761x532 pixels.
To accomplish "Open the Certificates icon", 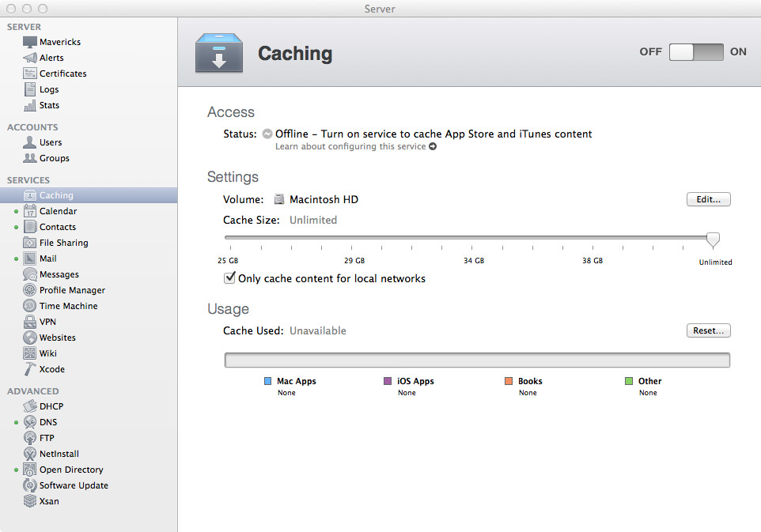I will pos(29,74).
